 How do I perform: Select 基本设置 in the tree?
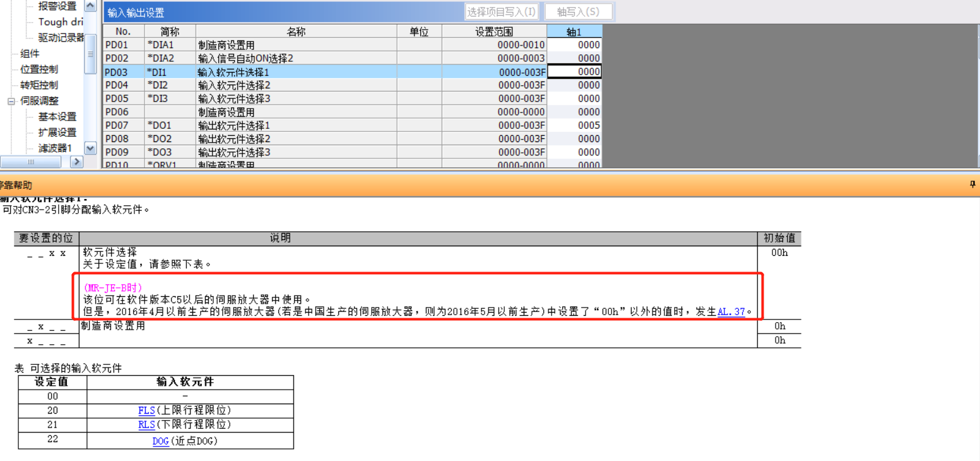tap(57, 117)
